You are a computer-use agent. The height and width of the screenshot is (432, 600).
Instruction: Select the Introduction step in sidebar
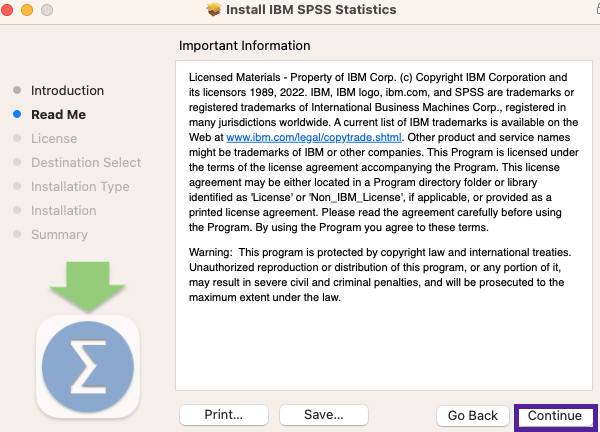click(x=67, y=91)
